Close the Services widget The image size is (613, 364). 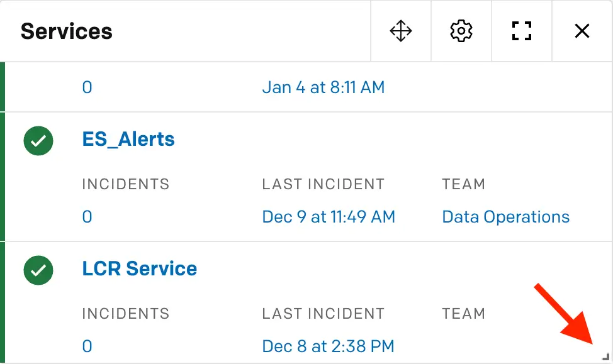(582, 31)
